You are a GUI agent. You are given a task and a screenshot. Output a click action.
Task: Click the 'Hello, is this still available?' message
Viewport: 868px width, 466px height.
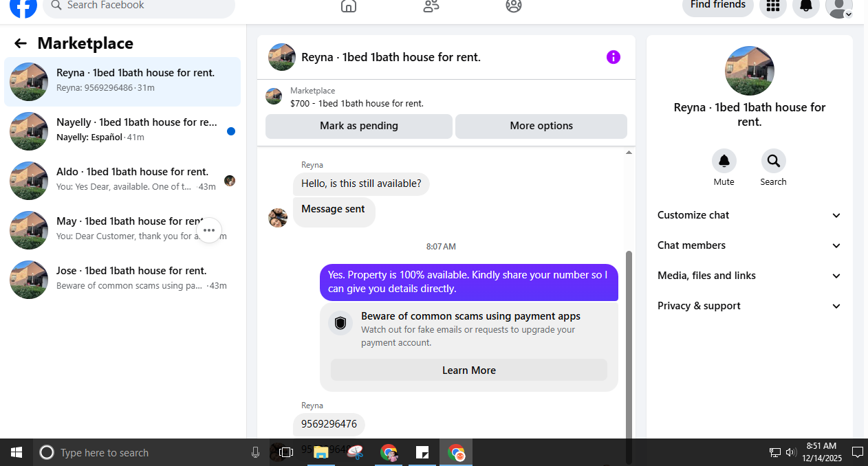(x=361, y=184)
